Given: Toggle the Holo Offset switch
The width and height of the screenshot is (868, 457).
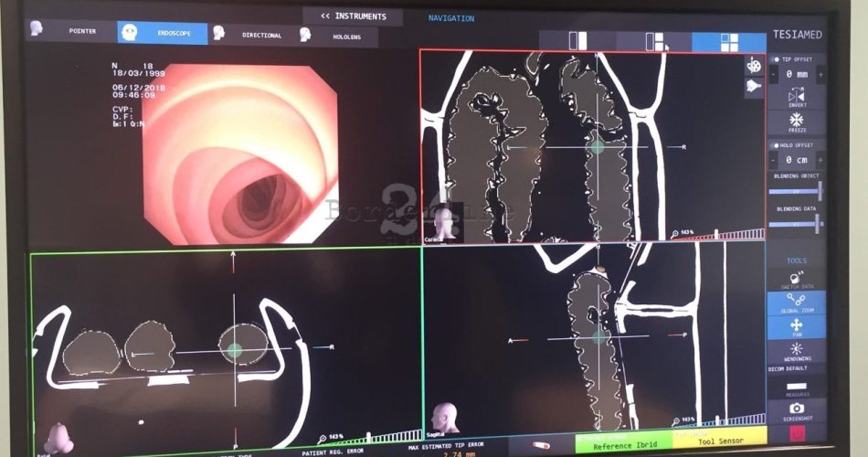Looking at the screenshot, I should point(776,145).
